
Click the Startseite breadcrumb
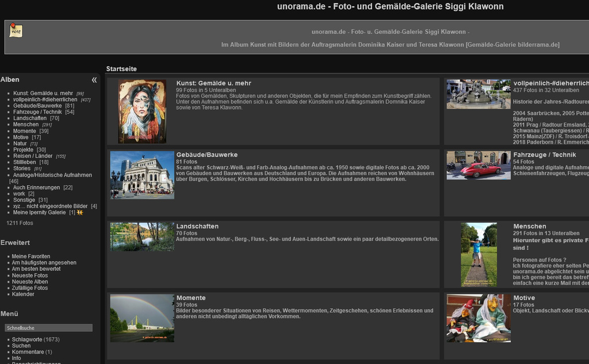point(121,69)
